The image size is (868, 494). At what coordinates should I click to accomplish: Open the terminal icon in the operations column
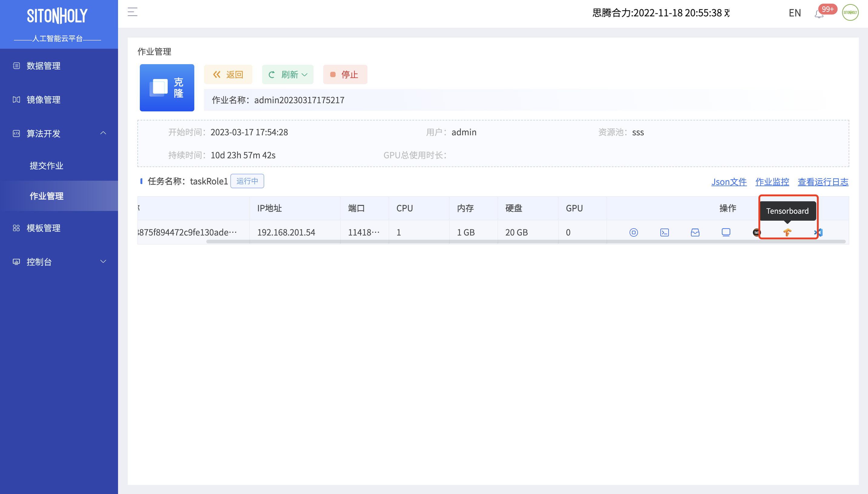[664, 232]
